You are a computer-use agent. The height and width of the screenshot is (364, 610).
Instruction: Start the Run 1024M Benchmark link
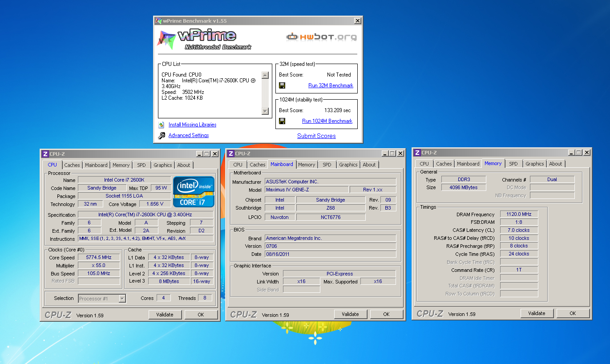[x=327, y=121]
